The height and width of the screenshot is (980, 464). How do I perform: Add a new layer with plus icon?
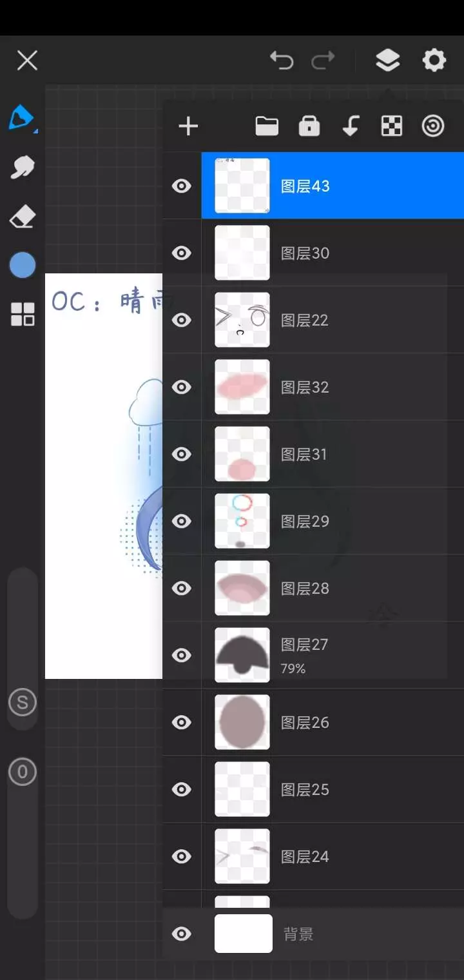pos(188,126)
